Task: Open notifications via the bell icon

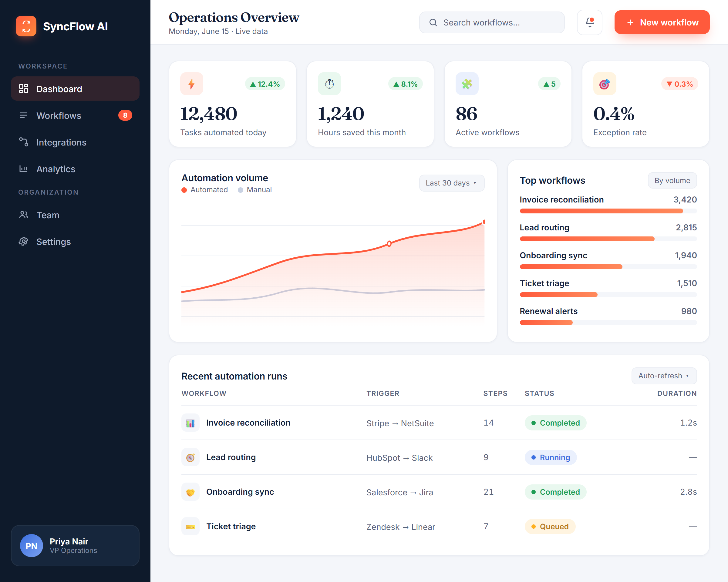Action: coord(590,22)
